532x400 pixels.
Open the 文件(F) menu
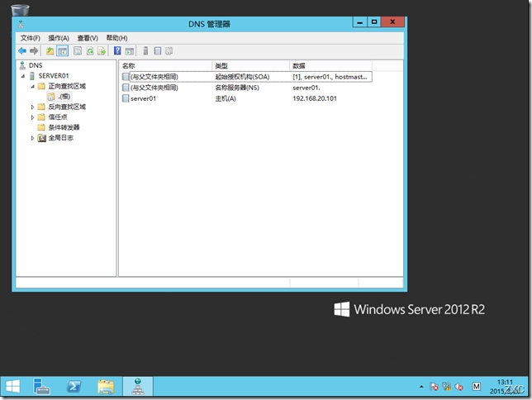(x=31, y=38)
